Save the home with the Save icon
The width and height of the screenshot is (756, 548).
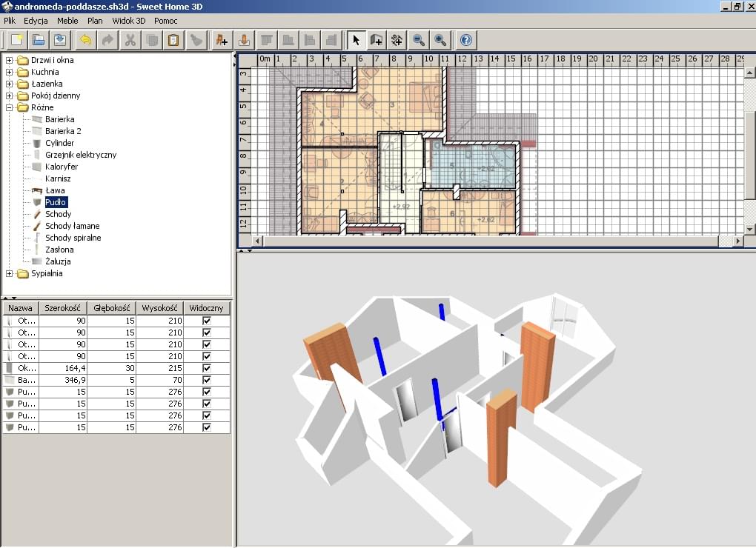60,40
